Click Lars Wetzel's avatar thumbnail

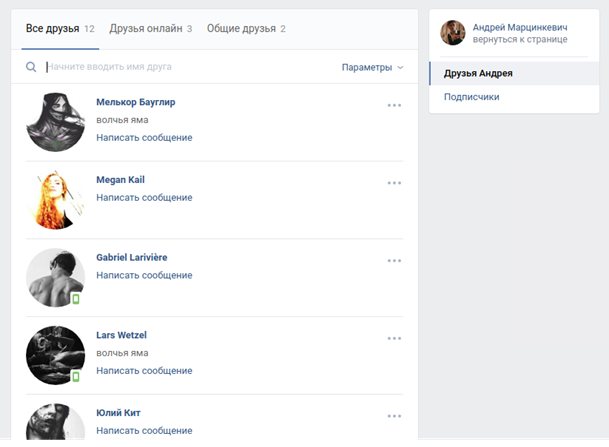coord(56,355)
